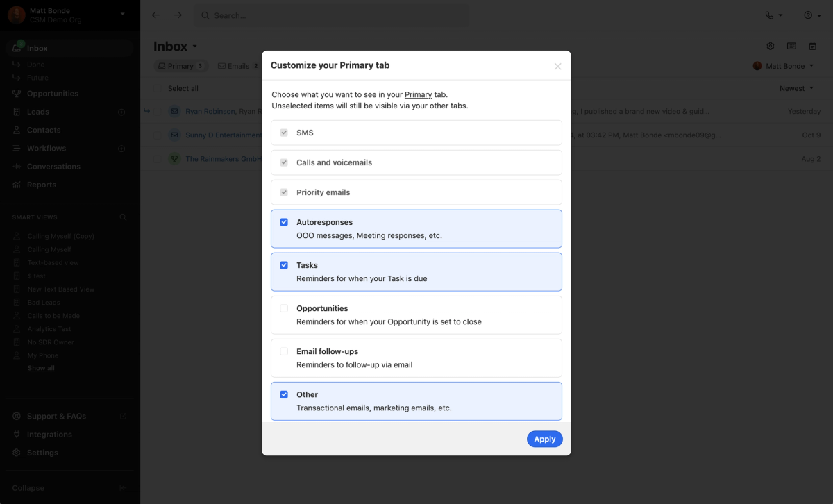Search smart views with magnifier icon

click(123, 217)
